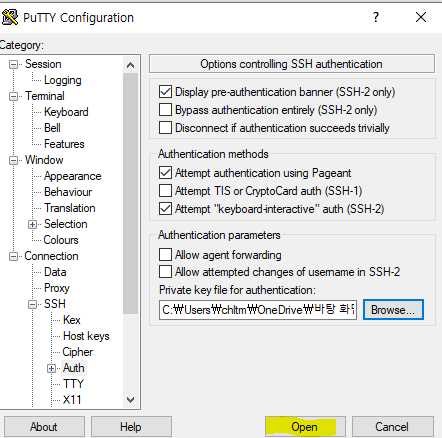The width and height of the screenshot is (442, 438).
Task: Expand the Auth tree node
Action: coord(51,368)
